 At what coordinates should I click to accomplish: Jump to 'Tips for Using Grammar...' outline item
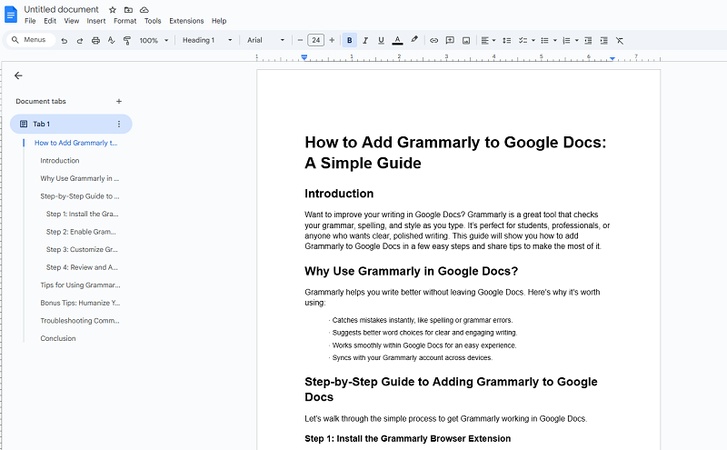pos(80,285)
